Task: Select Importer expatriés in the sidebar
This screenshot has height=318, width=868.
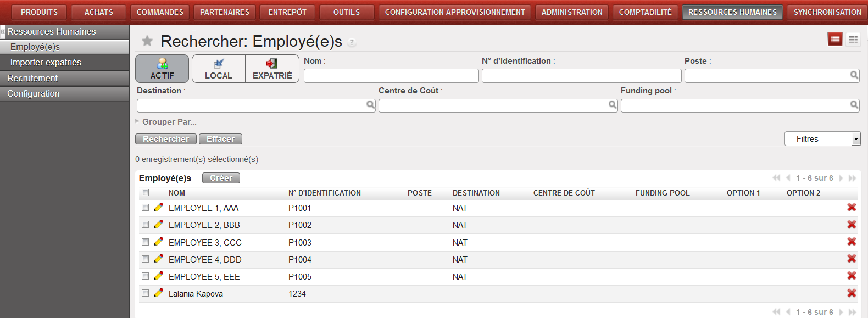Action: (x=46, y=63)
